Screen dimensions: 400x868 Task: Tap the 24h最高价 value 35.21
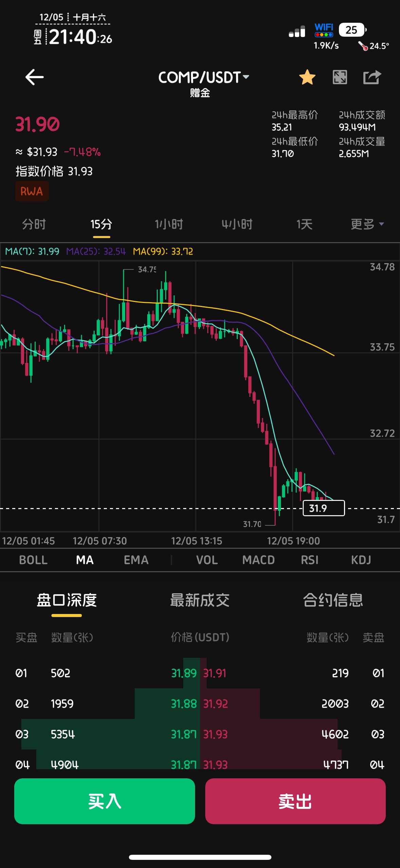pos(282,127)
